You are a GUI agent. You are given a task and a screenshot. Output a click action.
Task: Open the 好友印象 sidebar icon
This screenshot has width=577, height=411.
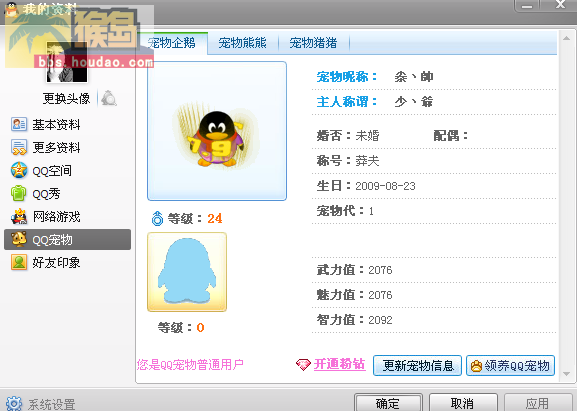(19, 262)
